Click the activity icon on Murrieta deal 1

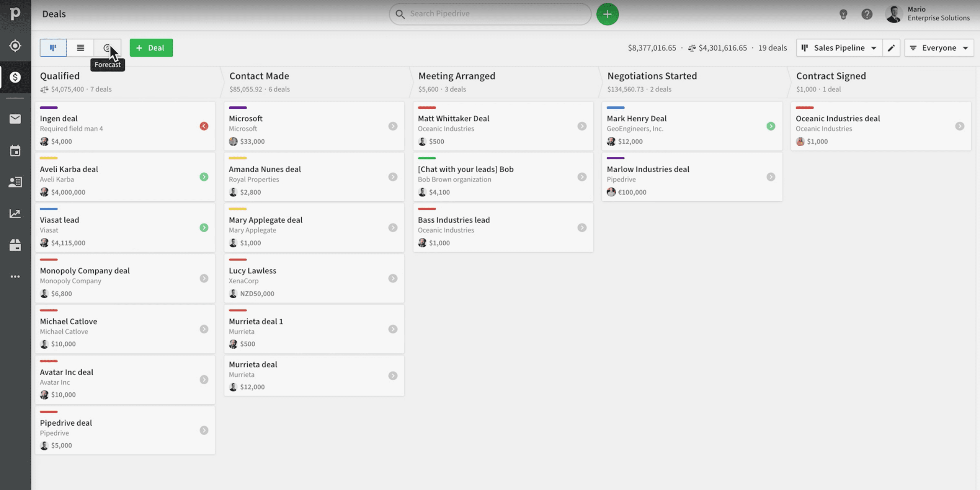tap(393, 329)
